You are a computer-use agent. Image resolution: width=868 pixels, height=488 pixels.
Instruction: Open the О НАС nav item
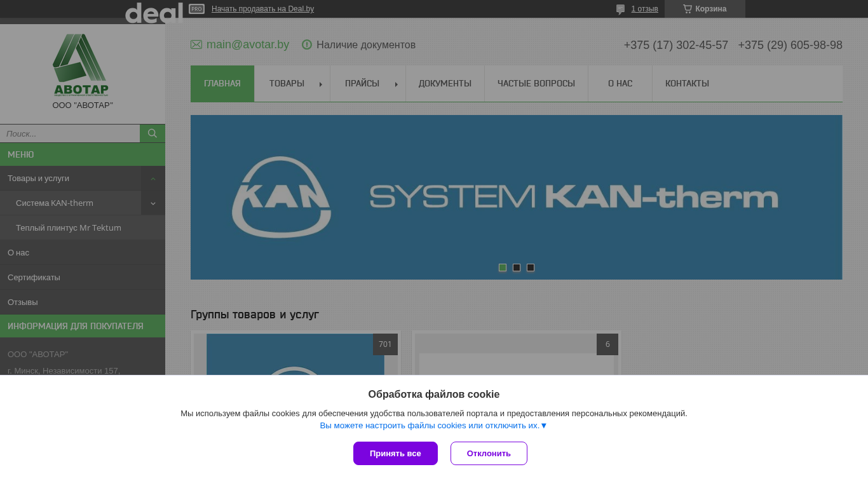click(620, 83)
